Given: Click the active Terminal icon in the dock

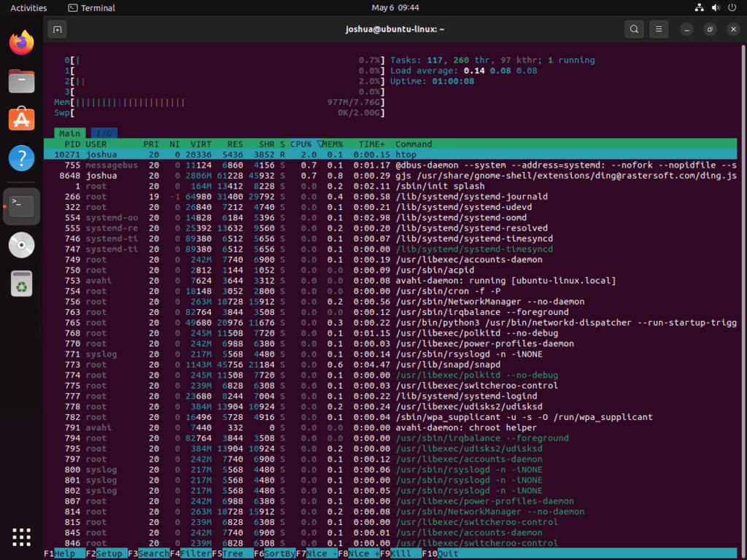Looking at the screenshot, I should (21, 206).
